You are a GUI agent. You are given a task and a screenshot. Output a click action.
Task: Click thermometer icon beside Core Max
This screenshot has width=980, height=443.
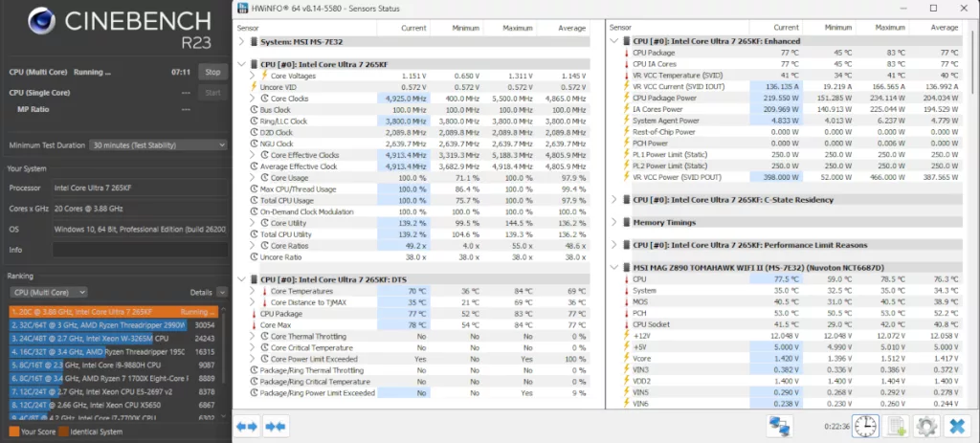coord(254,325)
